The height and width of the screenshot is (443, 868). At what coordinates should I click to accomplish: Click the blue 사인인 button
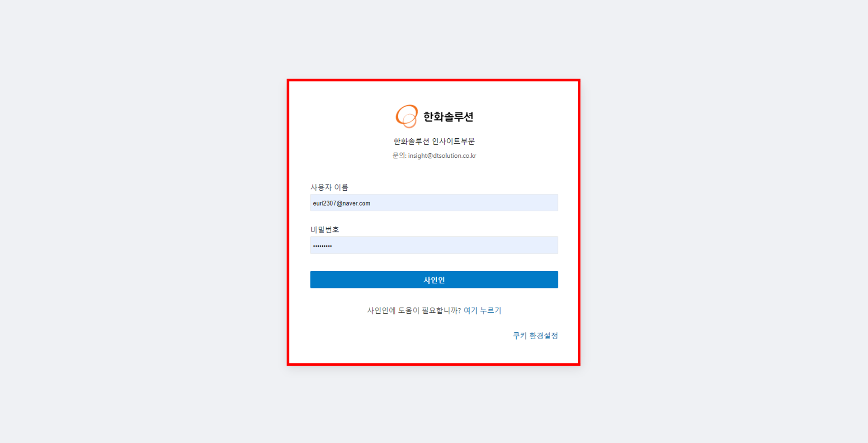(434, 279)
